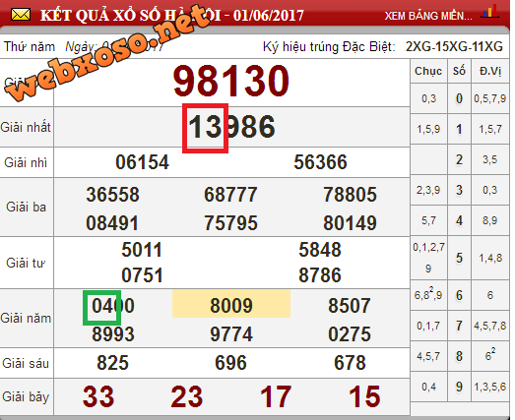The height and width of the screenshot is (420, 515).
Task: Click the Số row number 5
Action: (459, 258)
